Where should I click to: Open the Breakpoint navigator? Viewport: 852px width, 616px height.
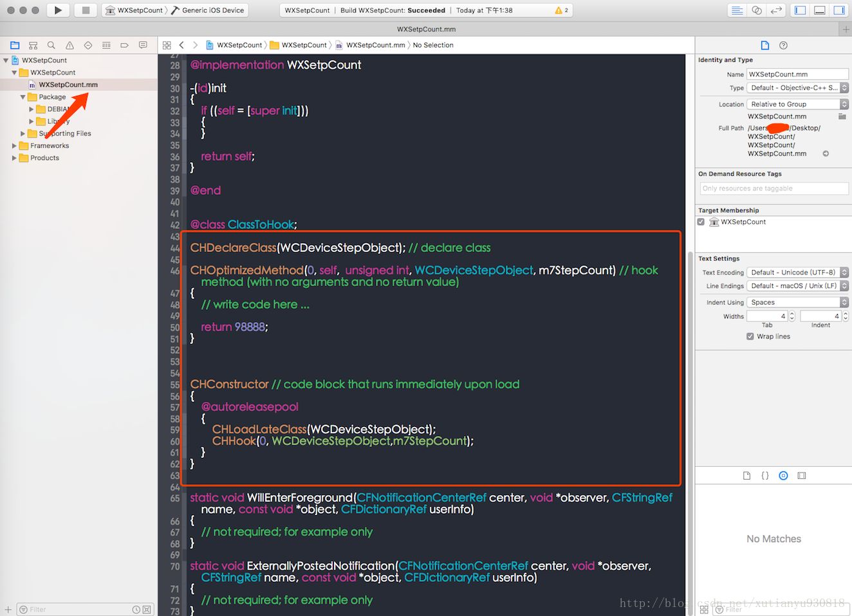125,45
